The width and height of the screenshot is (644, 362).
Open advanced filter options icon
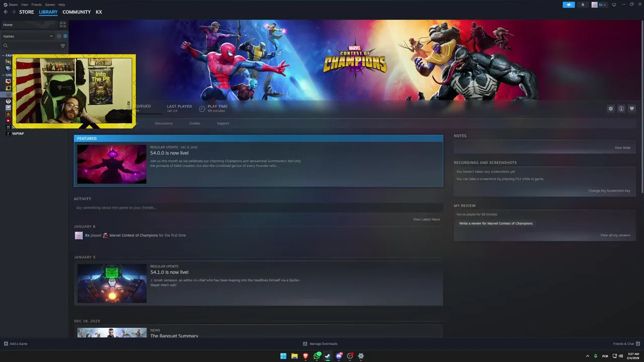point(63,46)
